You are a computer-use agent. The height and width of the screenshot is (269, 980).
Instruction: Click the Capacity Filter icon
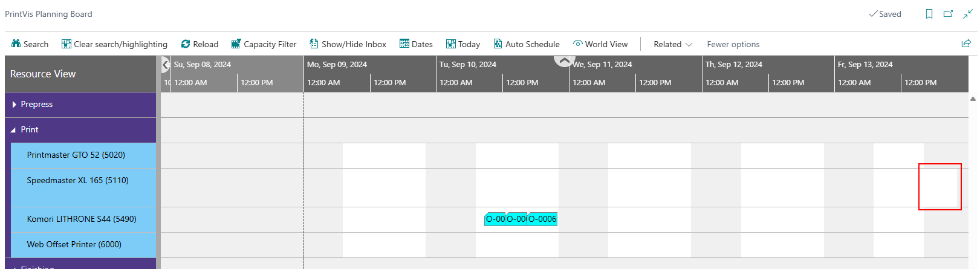coord(236,44)
